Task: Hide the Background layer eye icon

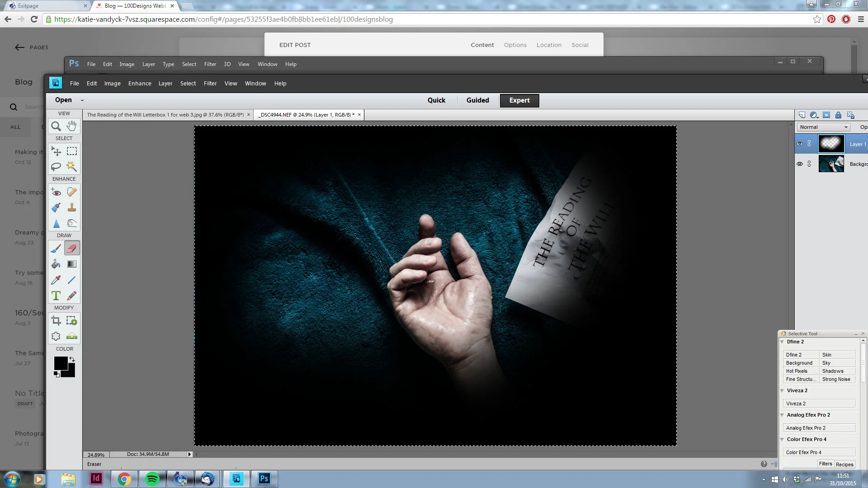Action: pos(800,164)
